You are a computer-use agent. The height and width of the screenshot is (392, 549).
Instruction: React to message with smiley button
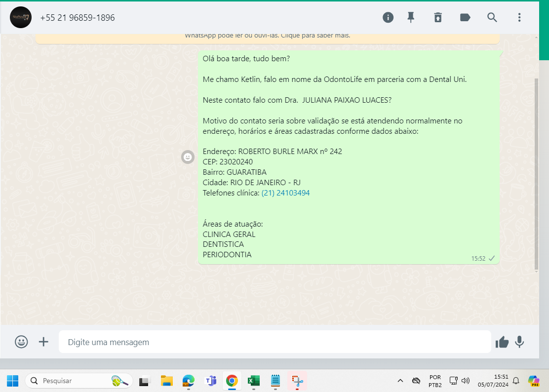click(x=188, y=157)
